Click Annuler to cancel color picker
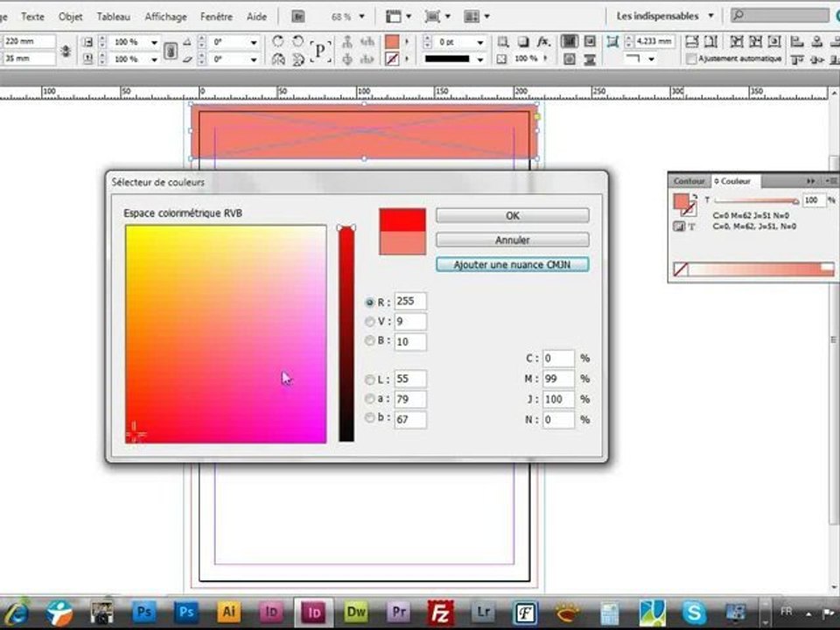Viewport: 840px width, 630px height. (513, 240)
